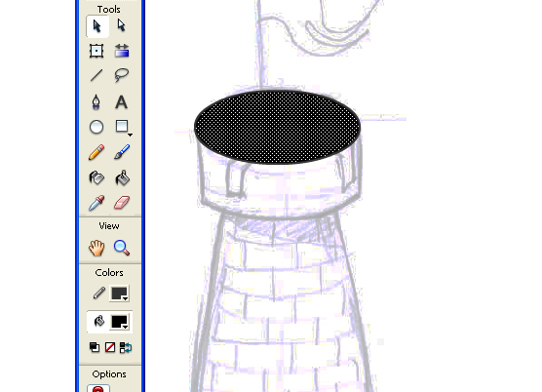
Task: Select the Pen tool
Action: (97, 102)
